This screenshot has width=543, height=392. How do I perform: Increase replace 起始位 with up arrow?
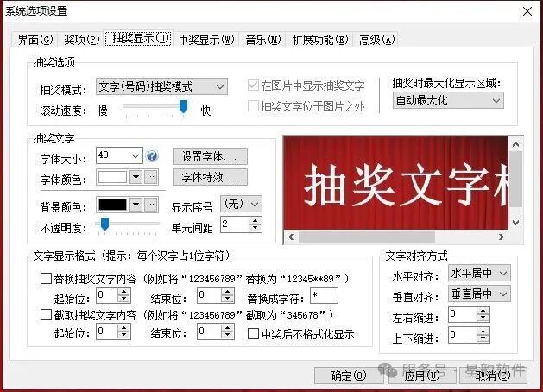click(x=123, y=292)
